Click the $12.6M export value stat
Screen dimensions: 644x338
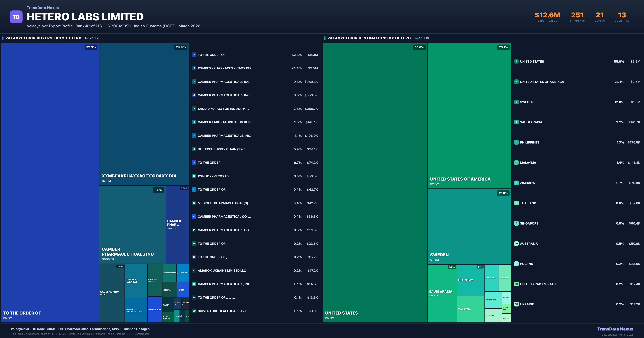click(x=547, y=15)
